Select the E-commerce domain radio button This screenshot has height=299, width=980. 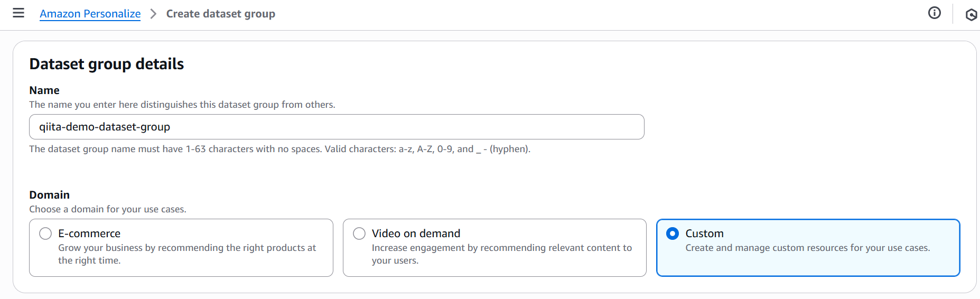tap(45, 233)
